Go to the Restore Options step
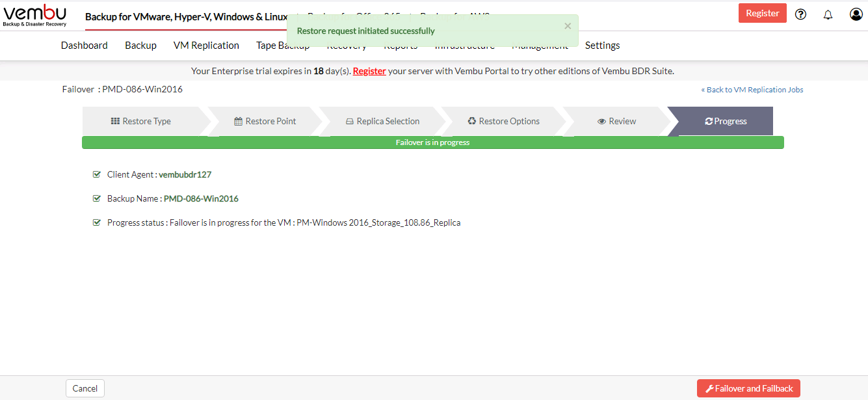This screenshot has width=868, height=400. click(x=503, y=121)
